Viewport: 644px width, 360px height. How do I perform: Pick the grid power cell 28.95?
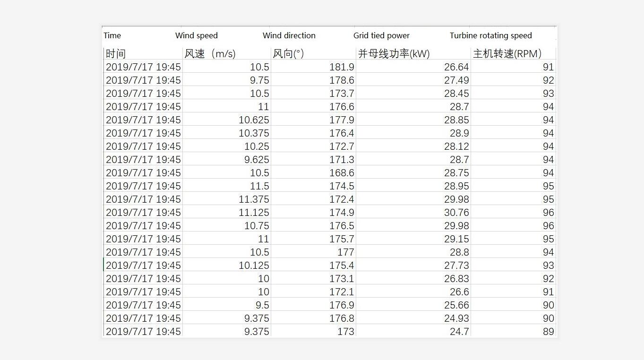(x=413, y=186)
